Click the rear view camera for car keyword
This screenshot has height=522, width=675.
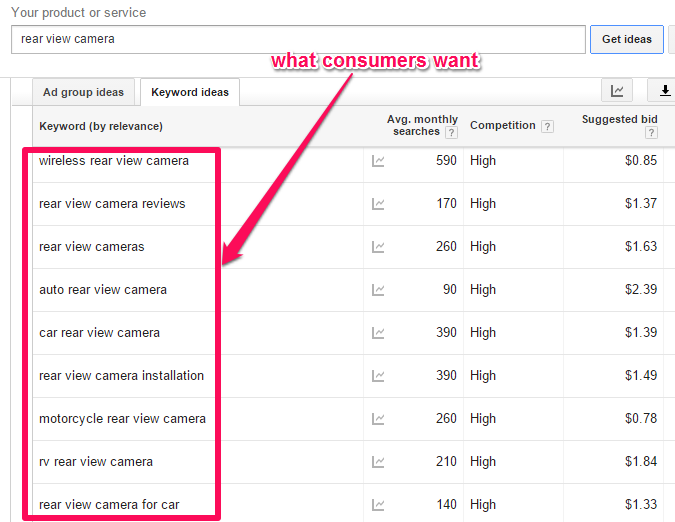109,505
